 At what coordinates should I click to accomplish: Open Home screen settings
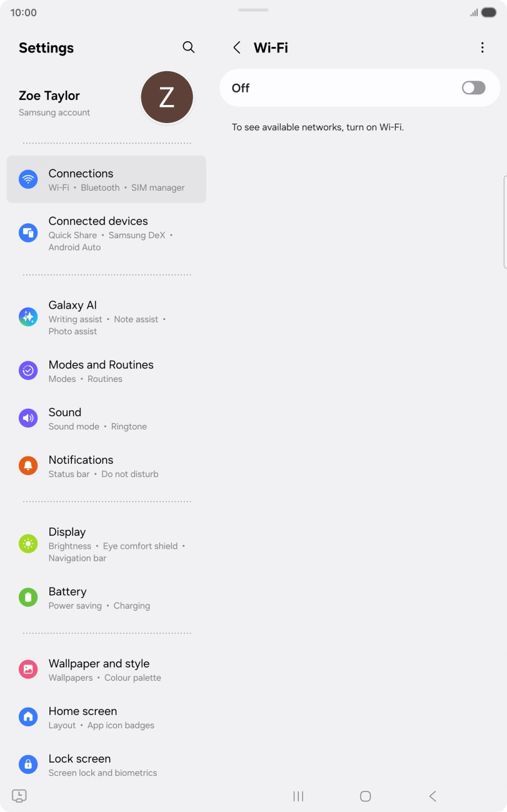tap(106, 717)
